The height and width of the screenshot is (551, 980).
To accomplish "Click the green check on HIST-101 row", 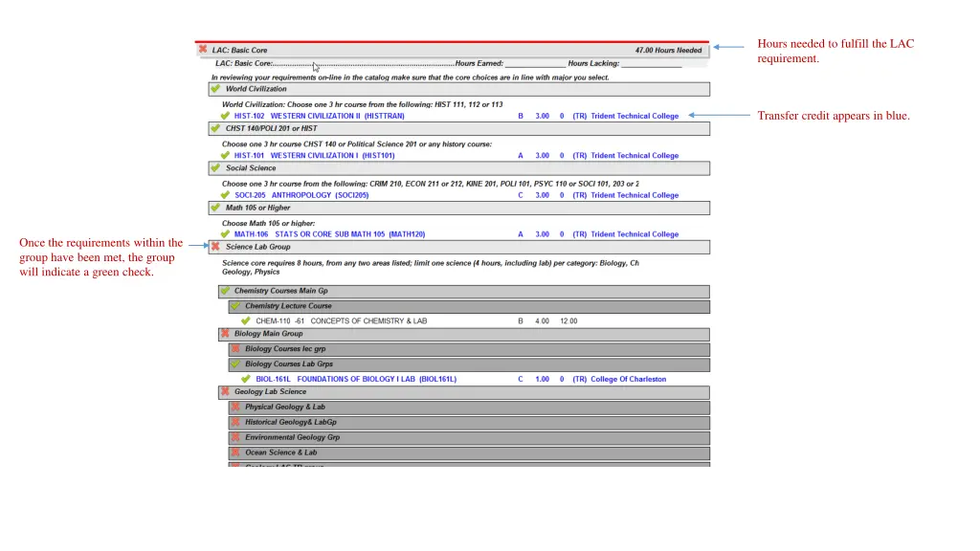I will [225, 156].
